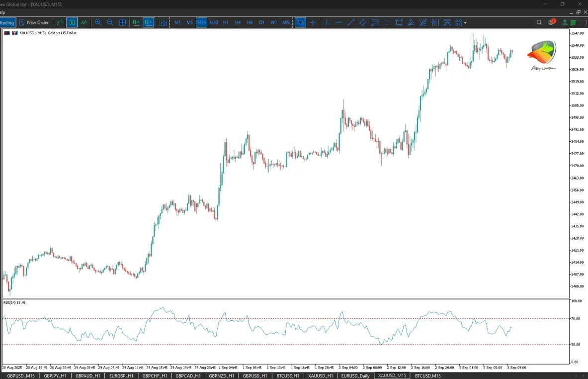588x379 pixels.
Task: Click the 70.00 RSI level label
Action: pyautogui.click(x=575, y=319)
